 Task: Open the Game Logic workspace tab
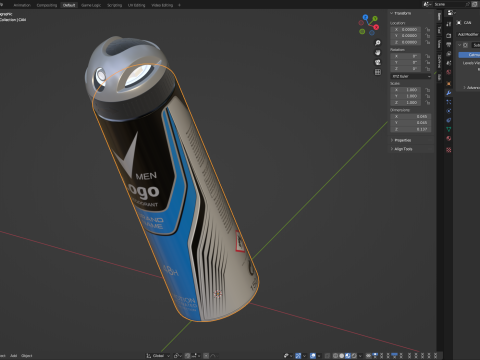click(x=91, y=5)
